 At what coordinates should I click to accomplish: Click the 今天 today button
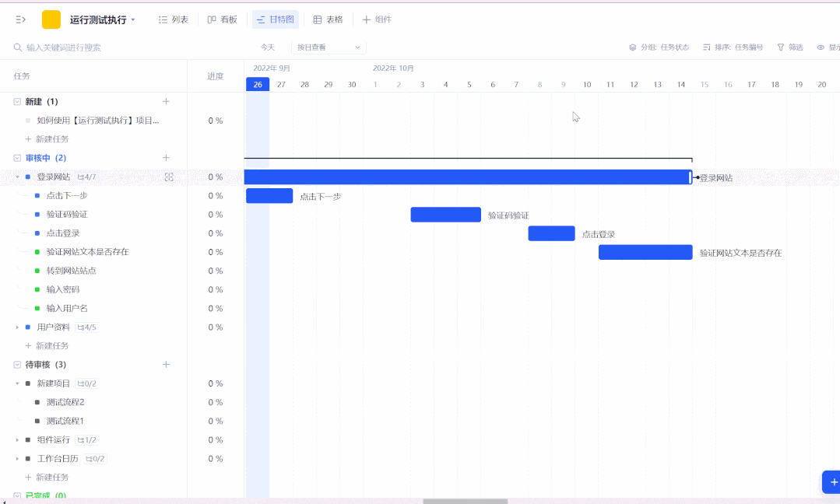268,47
